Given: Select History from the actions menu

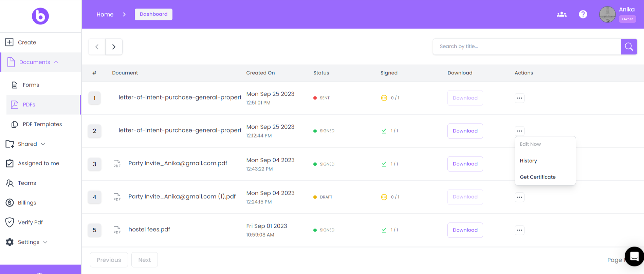Looking at the screenshot, I should click(x=528, y=161).
